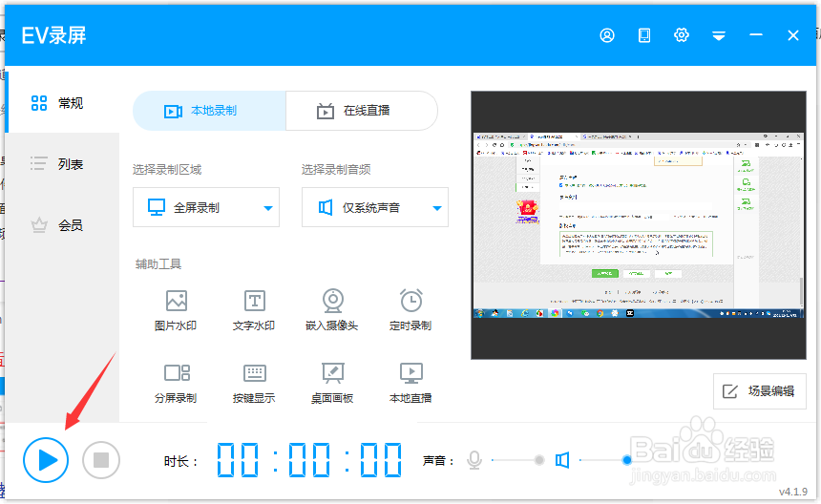Click the v4.1.9 version text
The width and height of the screenshot is (821, 504).
793,492
